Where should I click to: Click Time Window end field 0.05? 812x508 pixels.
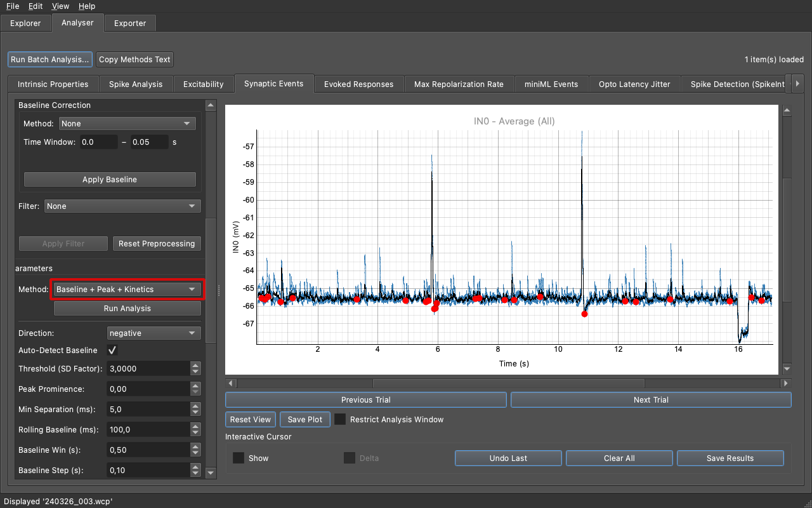pos(150,142)
